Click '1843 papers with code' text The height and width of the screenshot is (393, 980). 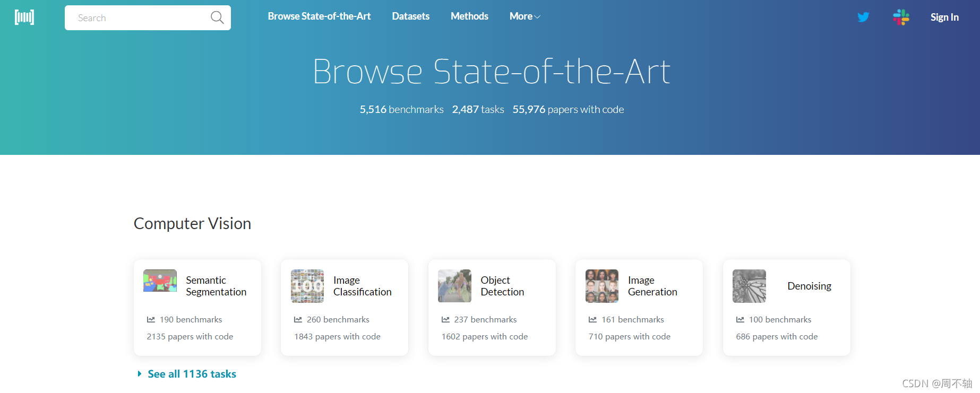[x=337, y=336]
